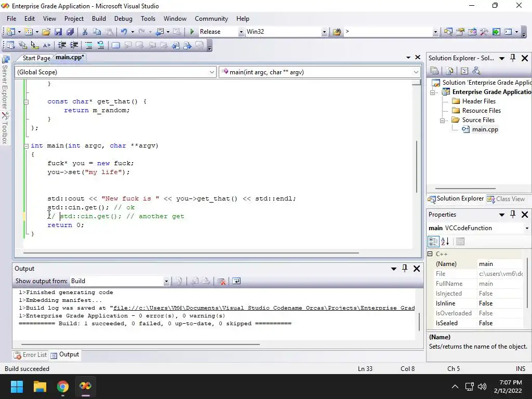Click the code editor horizontal scrollbar
The image size is (532, 399).
[x=191, y=252]
